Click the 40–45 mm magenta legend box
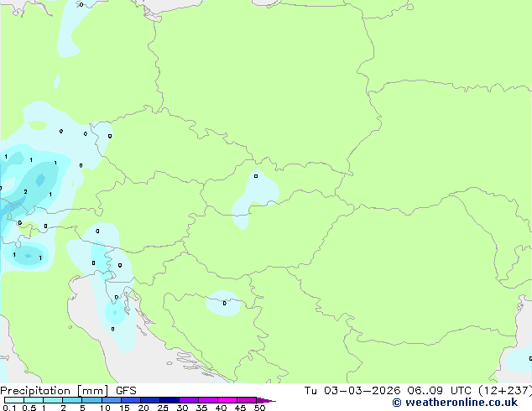The width and height of the screenshot is (532, 411). pyautogui.click(x=227, y=400)
